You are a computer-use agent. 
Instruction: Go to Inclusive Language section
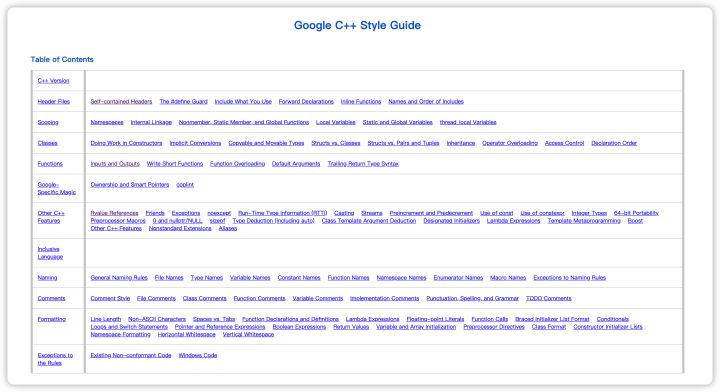(x=50, y=253)
